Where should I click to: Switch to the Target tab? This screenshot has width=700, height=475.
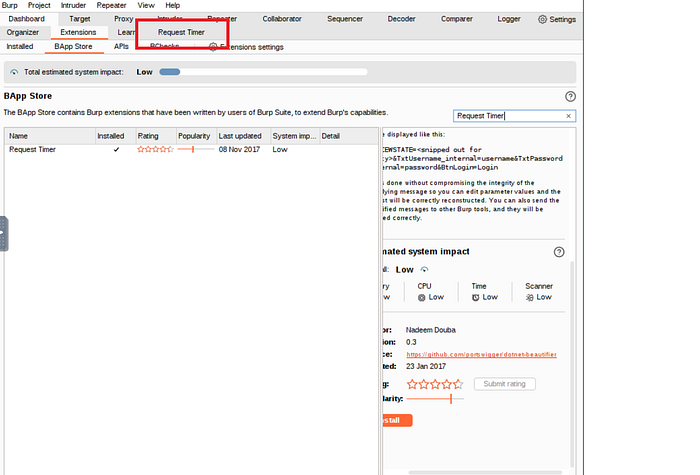click(x=79, y=19)
